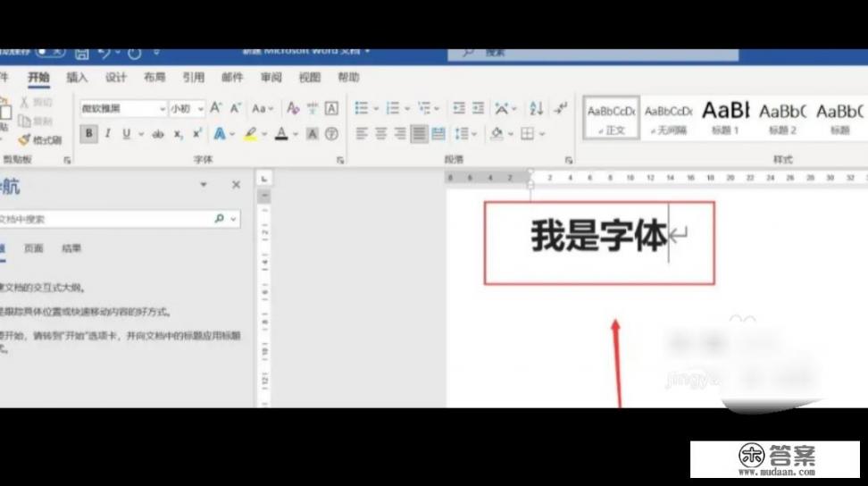Open the 引用 (References) tab

(193, 78)
